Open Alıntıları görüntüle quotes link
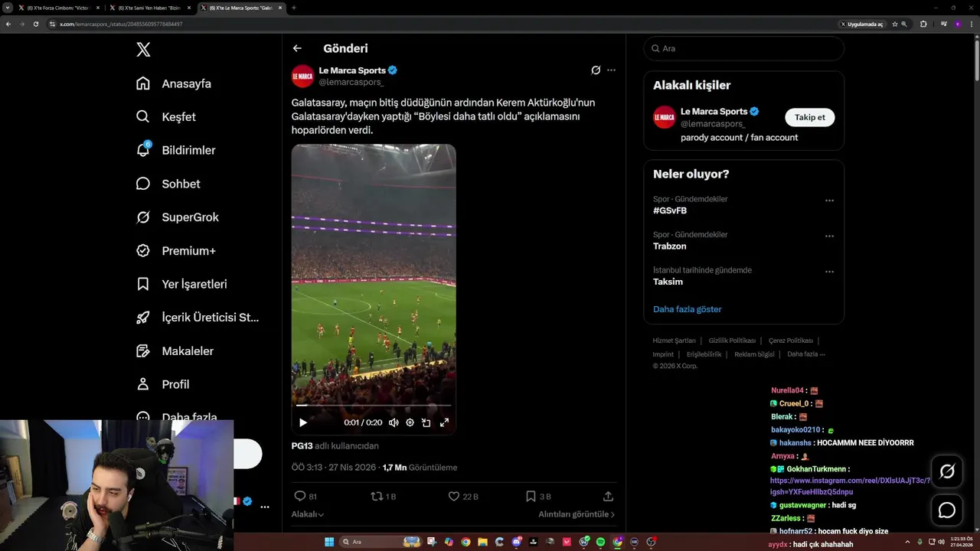Image resolution: width=980 pixels, height=551 pixels. [x=577, y=514]
